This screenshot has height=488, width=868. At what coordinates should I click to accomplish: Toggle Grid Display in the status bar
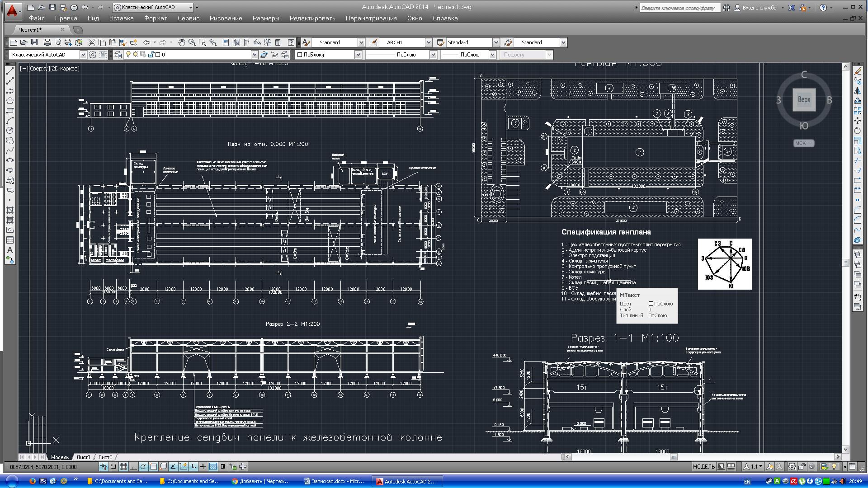click(123, 466)
